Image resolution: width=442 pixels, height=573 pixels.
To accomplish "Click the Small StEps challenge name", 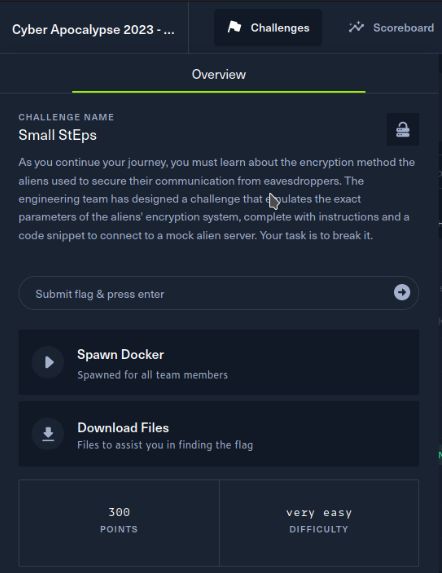I will point(58,135).
